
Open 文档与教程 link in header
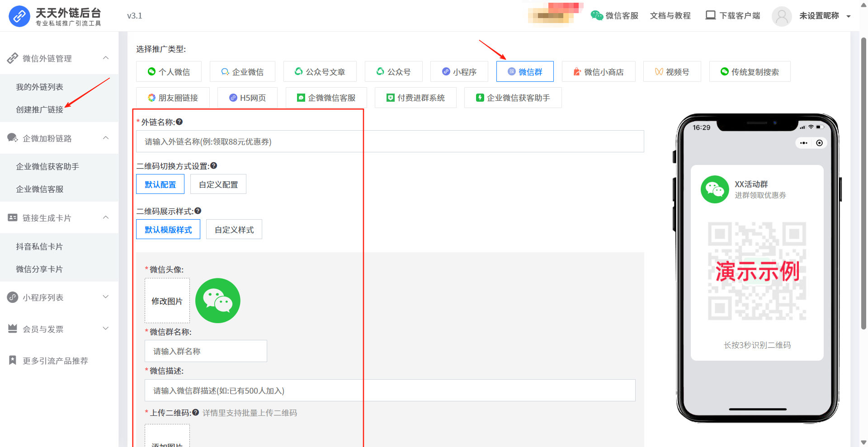click(x=670, y=16)
